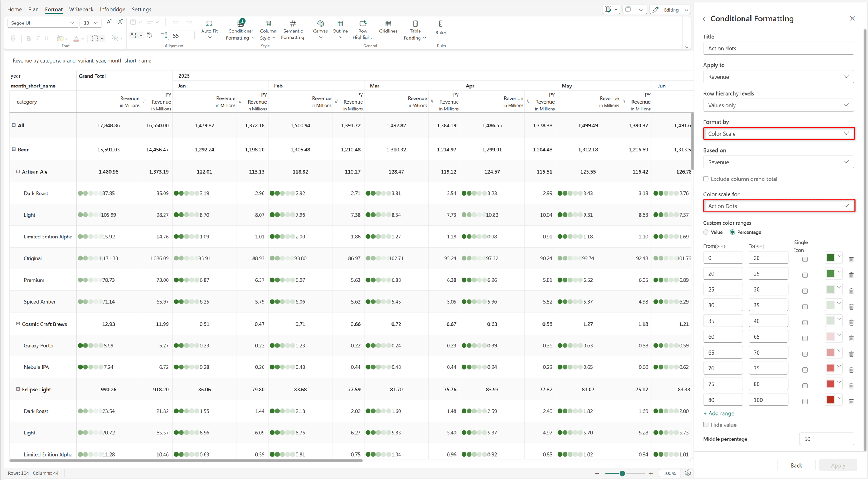Open the Row Highlight tool
Screen dimensions: 868x480
click(362, 30)
